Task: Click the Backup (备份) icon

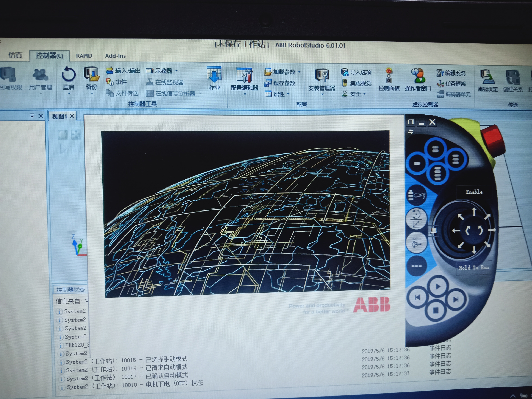Action: pos(91,74)
